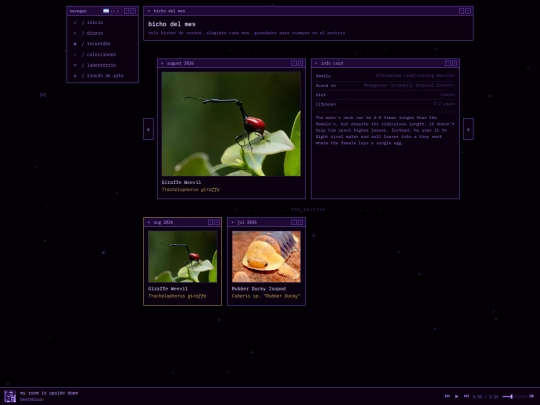Minimize the august 2026 photo window
Image resolution: width=540 pixels, height=405 pixels.
click(x=294, y=63)
